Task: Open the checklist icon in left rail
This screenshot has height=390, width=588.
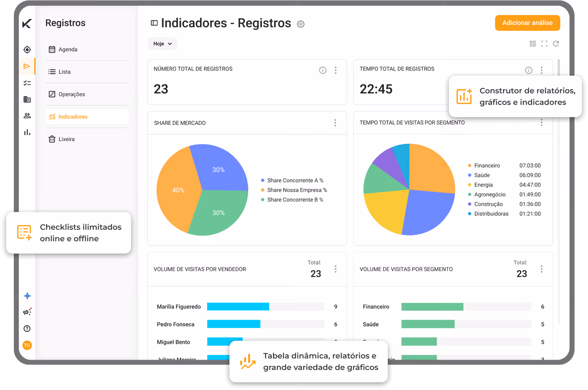Action: [x=27, y=83]
